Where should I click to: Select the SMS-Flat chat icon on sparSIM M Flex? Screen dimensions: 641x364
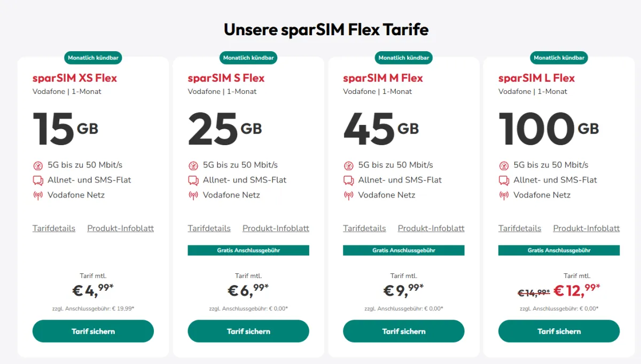[348, 180]
